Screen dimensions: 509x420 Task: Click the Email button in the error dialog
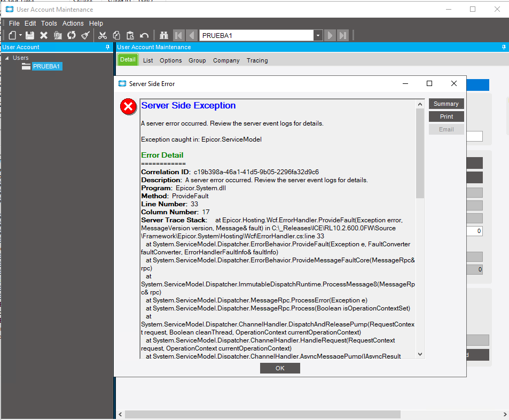click(x=447, y=129)
